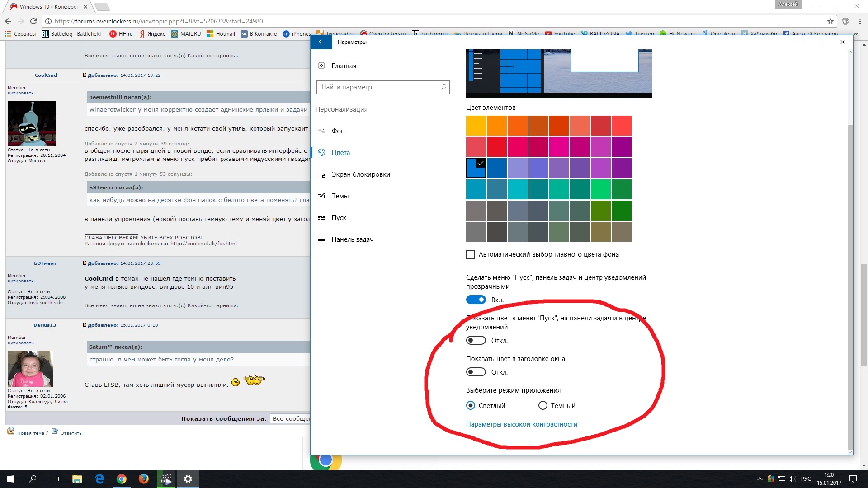The height and width of the screenshot is (488, 868).
Task: Open Microsoft Edge from the taskbar
Action: (99, 479)
